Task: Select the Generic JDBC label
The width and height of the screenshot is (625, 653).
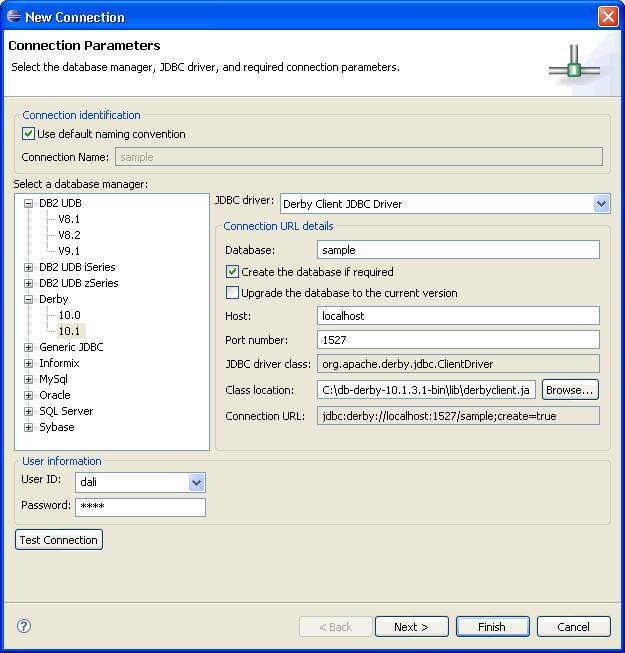Action: tap(71, 347)
